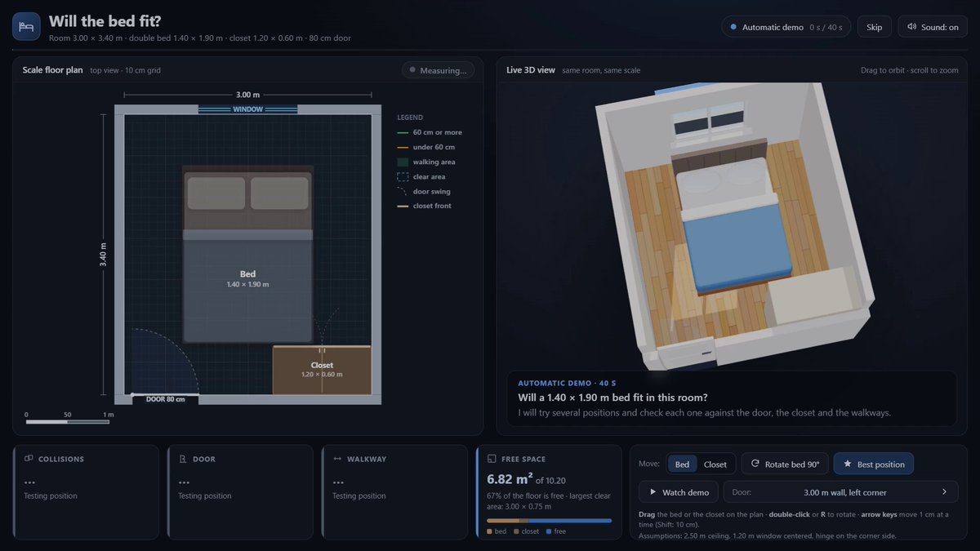Click the Walkway arrows icon
Viewport: 980px width, 551px height.
336,459
